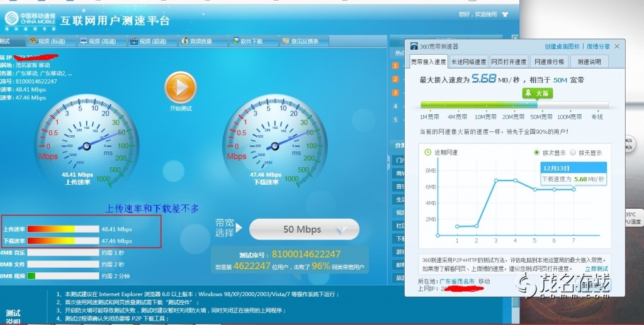Screen dimensions: 644x325
Task: Click the 5.68 max access speed value
Action: [x=484, y=78]
